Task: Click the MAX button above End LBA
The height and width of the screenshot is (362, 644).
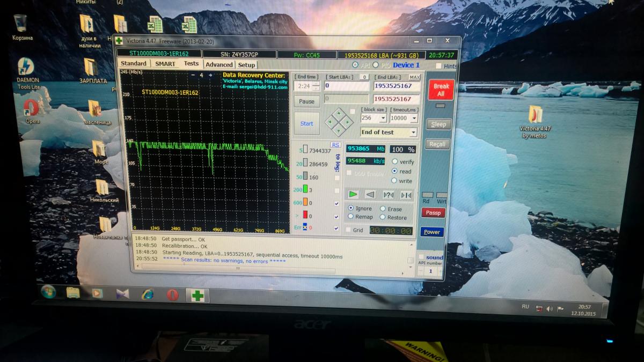Action: pyautogui.click(x=414, y=77)
